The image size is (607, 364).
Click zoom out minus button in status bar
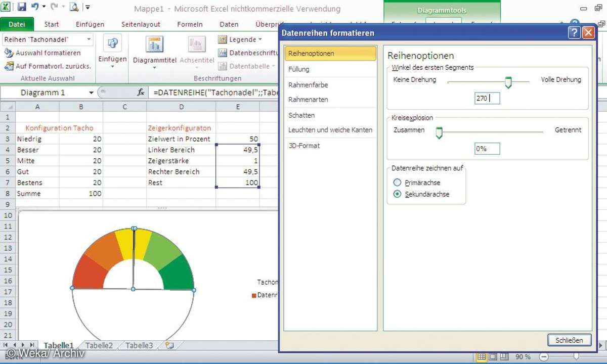click(543, 357)
